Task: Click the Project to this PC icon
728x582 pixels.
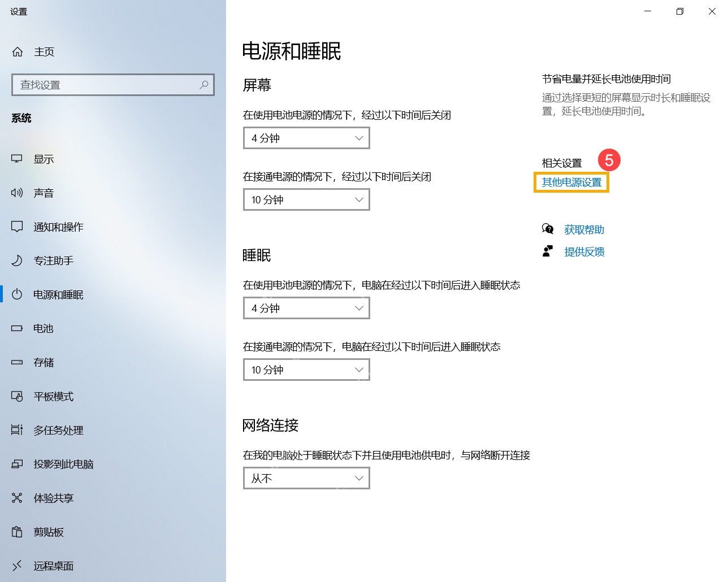Action: 17,464
